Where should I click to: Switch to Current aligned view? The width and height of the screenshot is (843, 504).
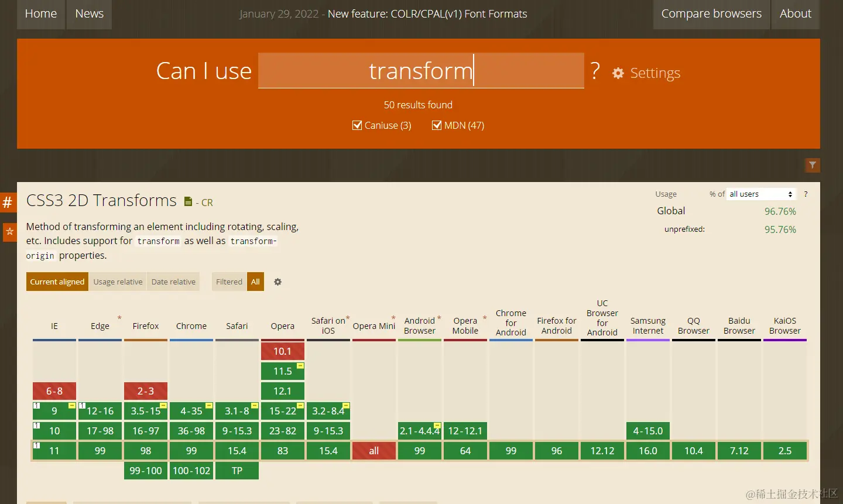pyautogui.click(x=57, y=282)
